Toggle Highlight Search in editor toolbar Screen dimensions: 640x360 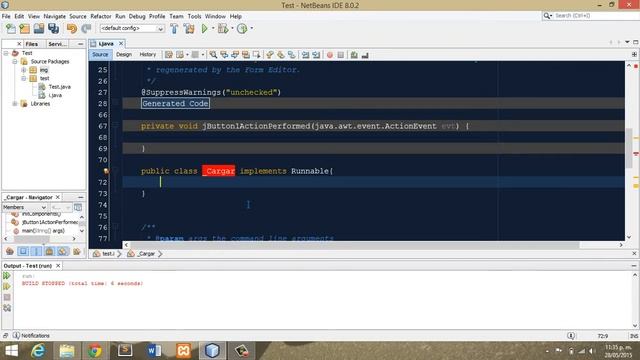(x=246, y=55)
